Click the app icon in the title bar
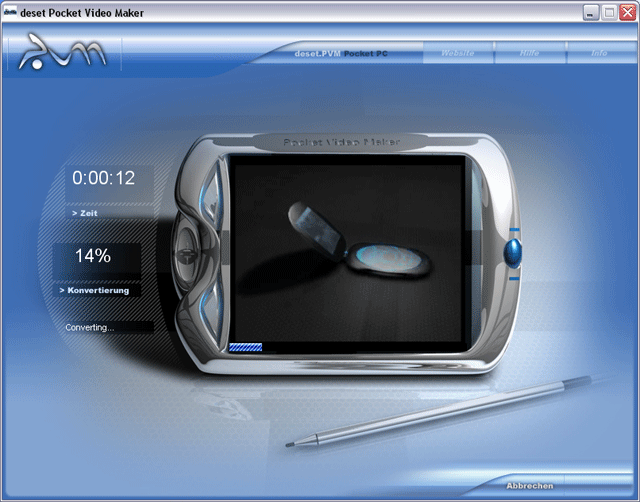 click(10, 13)
